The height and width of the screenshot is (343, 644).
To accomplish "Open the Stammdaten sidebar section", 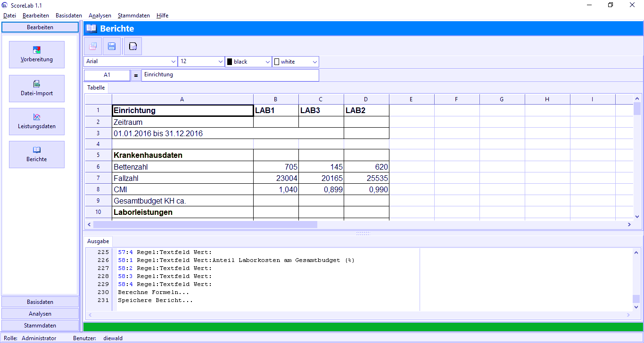I will tap(40, 325).
